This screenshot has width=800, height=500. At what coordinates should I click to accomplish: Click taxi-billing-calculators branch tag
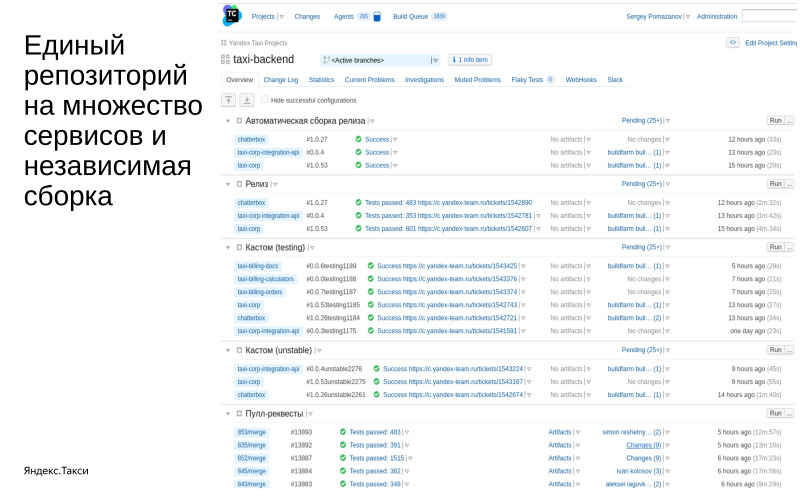(265, 279)
